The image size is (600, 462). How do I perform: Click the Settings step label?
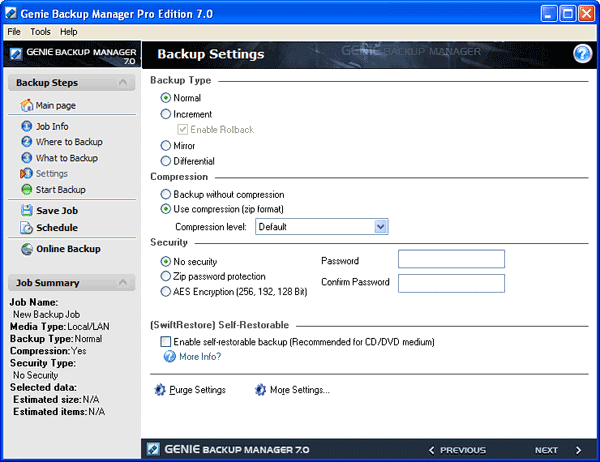(52, 174)
